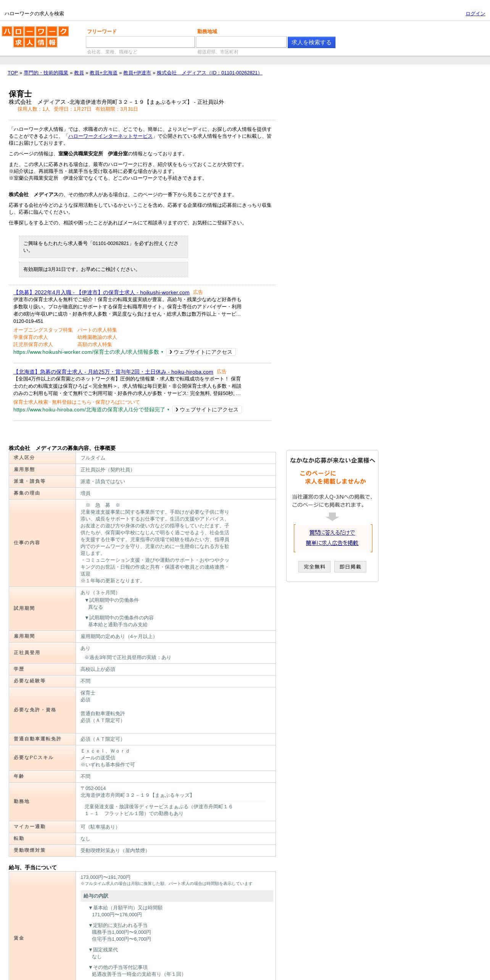The image size is (490, 980).
Task: Open 簡単に求人広告を掲載 link
Action: pyautogui.click(x=332, y=543)
